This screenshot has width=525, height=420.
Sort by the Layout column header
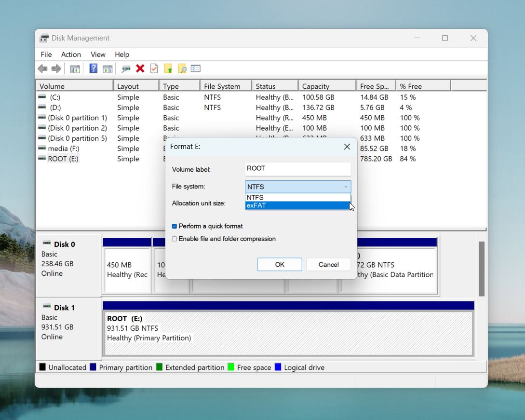136,86
